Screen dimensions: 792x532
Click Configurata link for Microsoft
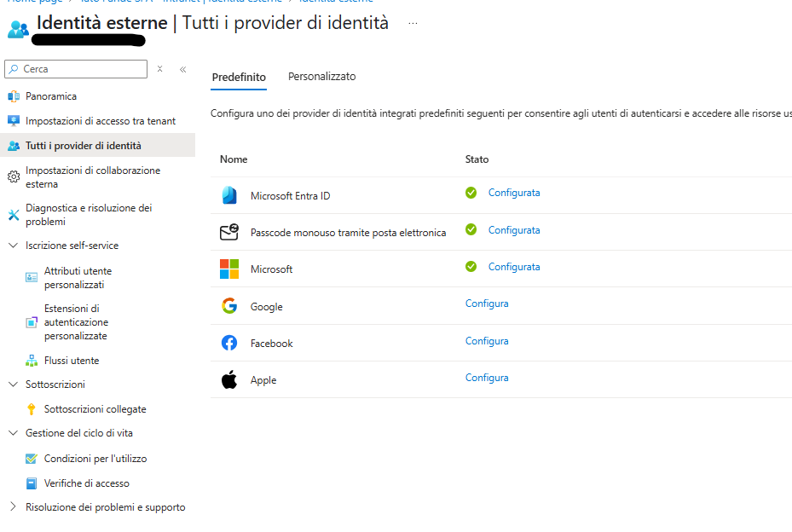pos(514,267)
